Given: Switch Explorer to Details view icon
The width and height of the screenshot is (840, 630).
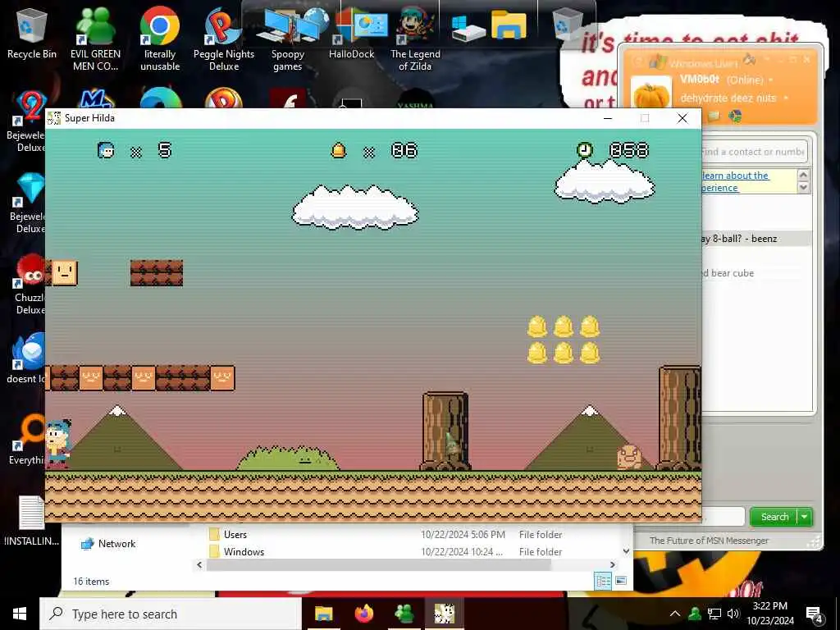Looking at the screenshot, I should [603, 581].
